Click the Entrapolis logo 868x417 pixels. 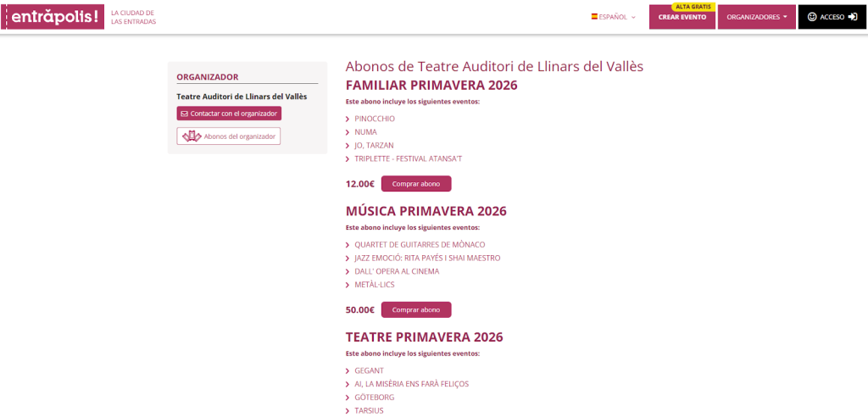pos(54,17)
